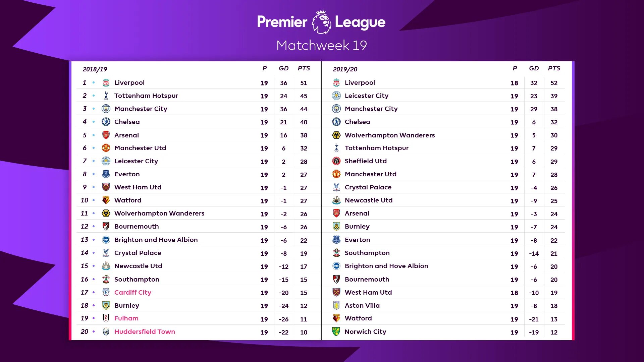Click Aston Villa crest icon
The height and width of the screenshot is (362, 644).
(336, 305)
